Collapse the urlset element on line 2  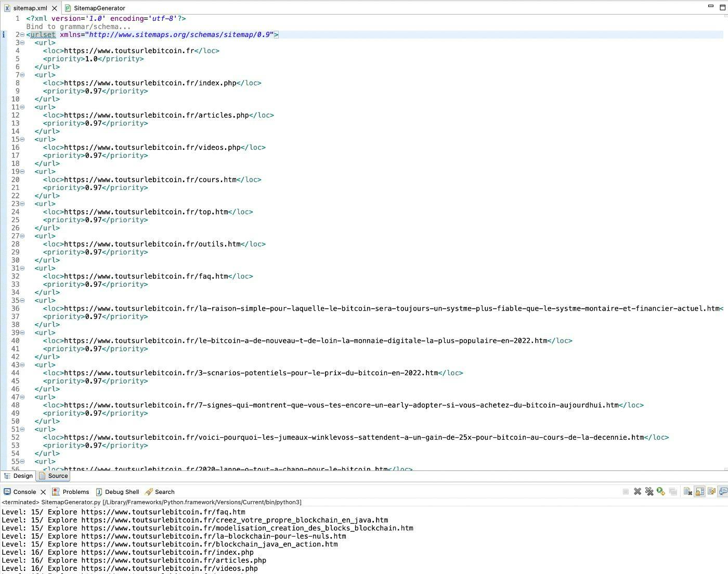(x=22, y=35)
